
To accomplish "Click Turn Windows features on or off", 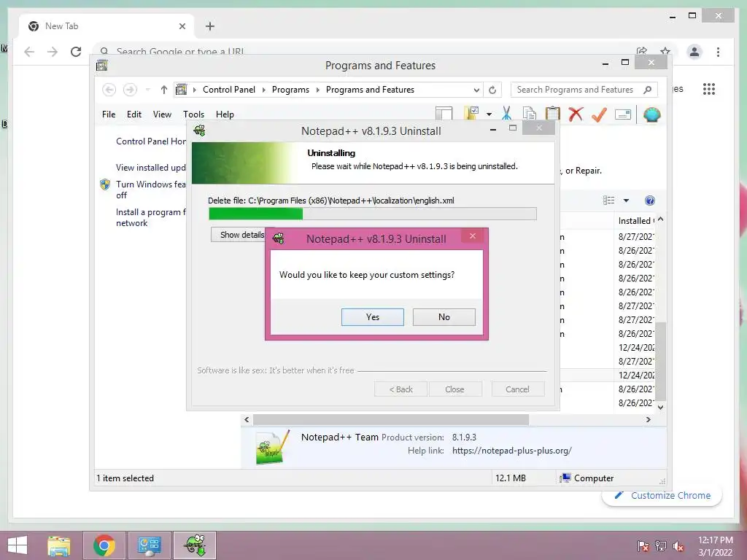I will pyautogui.click(x=151, y=190).
